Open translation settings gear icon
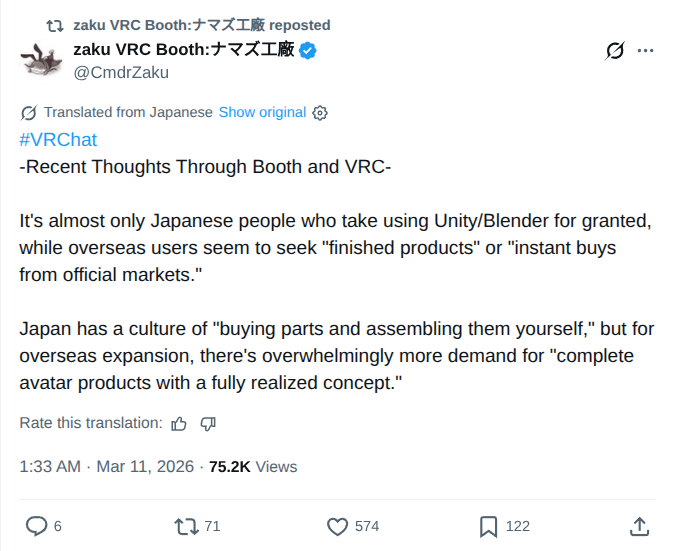674x551 pixels. tap(320, 113)
